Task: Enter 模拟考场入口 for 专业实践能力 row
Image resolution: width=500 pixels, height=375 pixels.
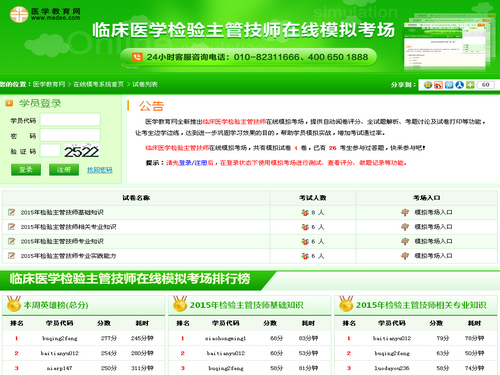Action: 433,256
